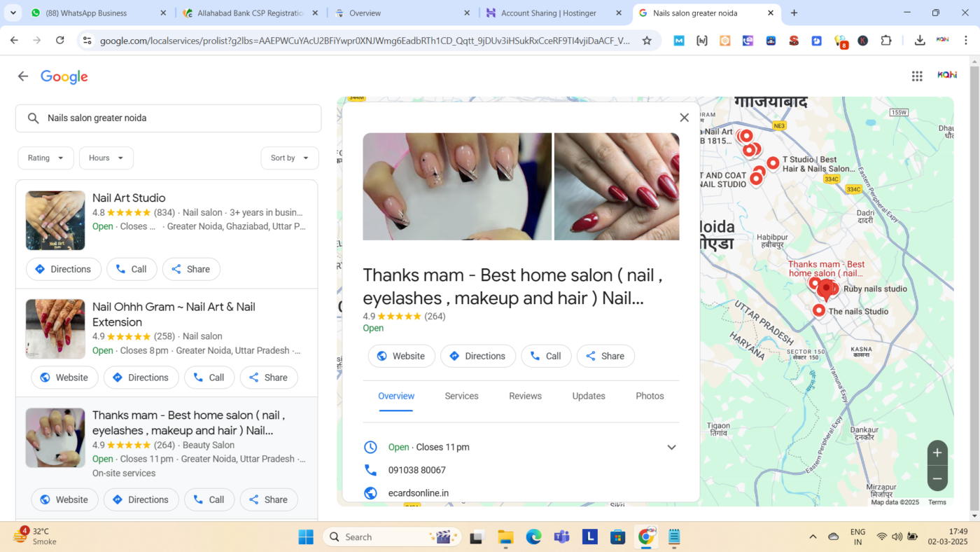Zoom in on the map
The image size is (980, 552).
point(937,453)
